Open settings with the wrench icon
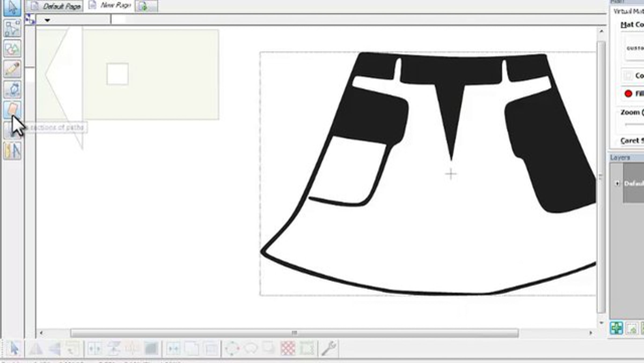The height and width of the screenshot is (363, 644). (328, 349)
